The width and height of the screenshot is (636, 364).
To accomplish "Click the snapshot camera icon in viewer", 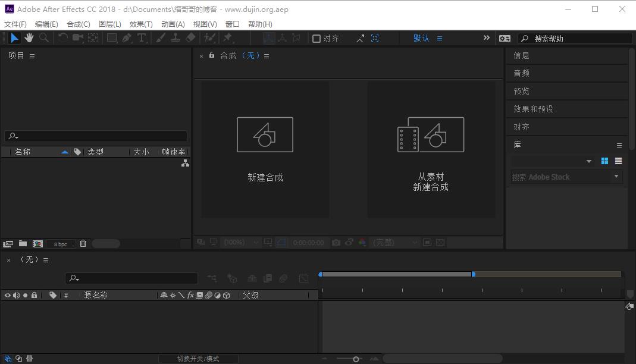I will click(x=336, y=243).
